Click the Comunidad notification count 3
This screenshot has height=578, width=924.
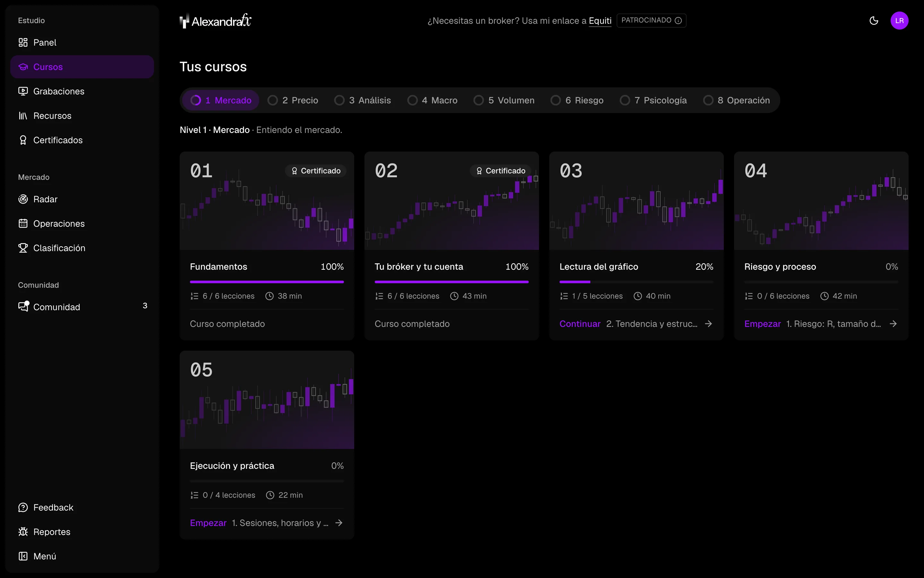[145, 306]
